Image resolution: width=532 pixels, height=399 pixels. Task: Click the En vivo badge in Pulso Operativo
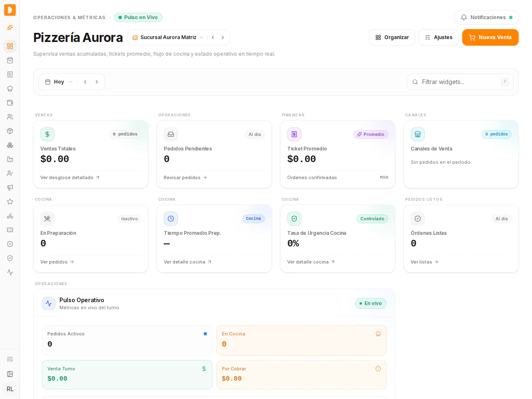coord(371,303)
